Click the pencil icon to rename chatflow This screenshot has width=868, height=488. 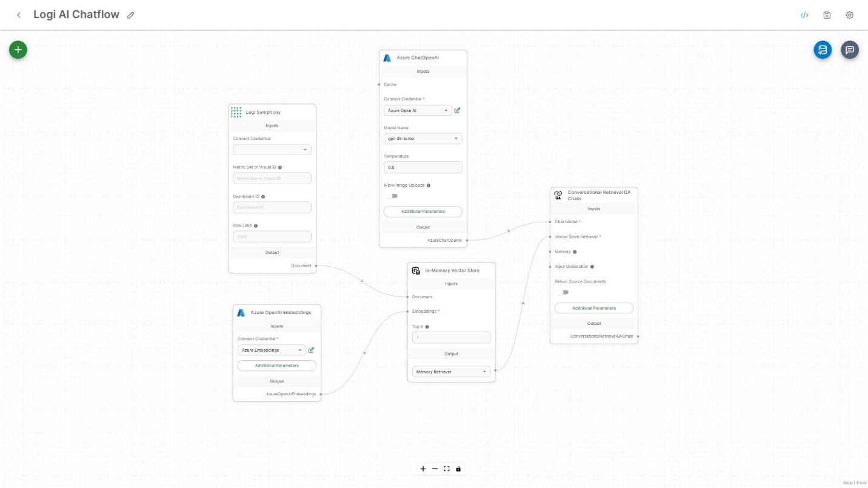click(131, 15)
